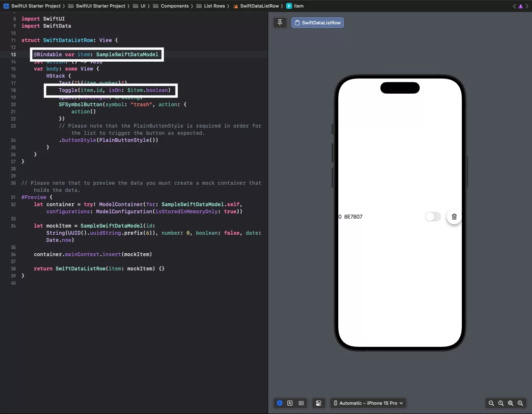This screenshot has width=532, height=414.
Task: Zoom preview to 100% actual size
Action: pos(501,403)
